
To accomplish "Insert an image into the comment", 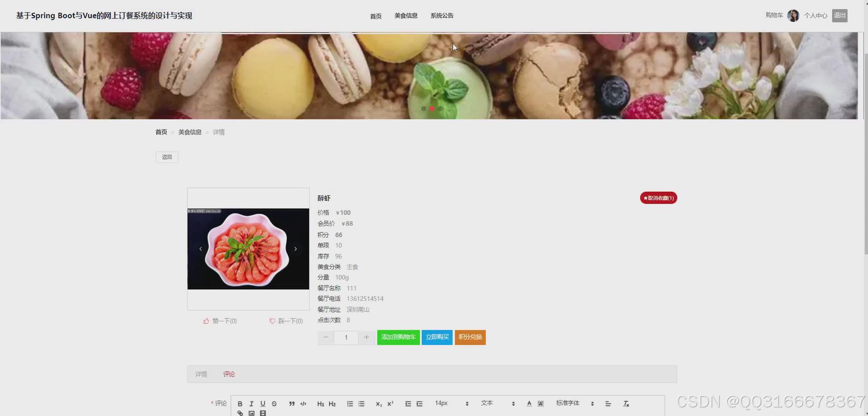I will click(x=252, y=413).
